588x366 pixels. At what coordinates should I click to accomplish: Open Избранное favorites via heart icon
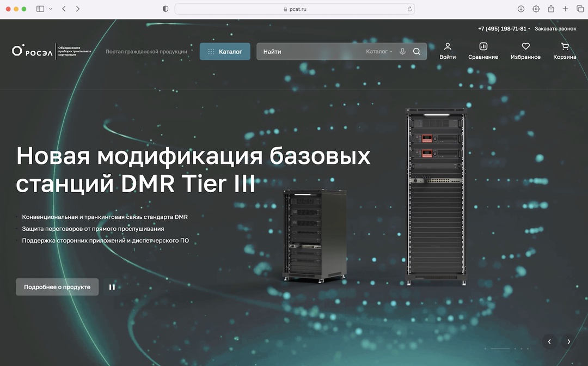click(525, 47)
